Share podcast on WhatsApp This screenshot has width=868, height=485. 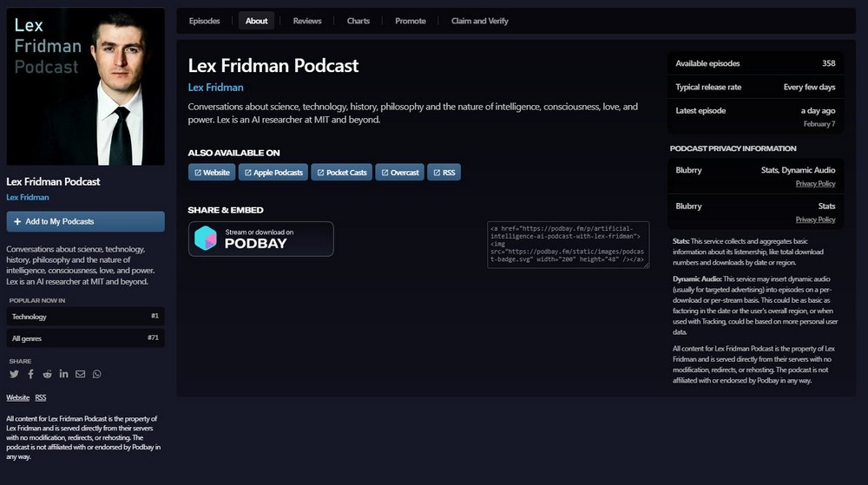click(x=97, y=374)
